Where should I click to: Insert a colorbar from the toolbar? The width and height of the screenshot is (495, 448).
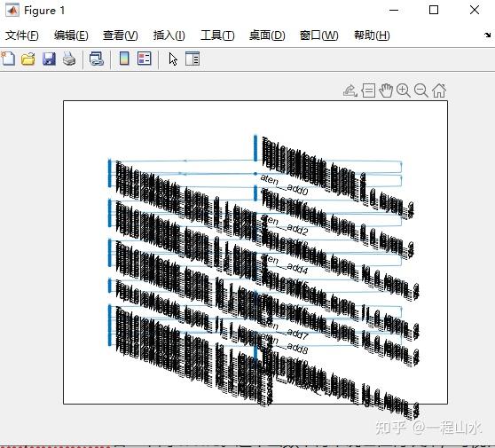(x=124, y=59)
